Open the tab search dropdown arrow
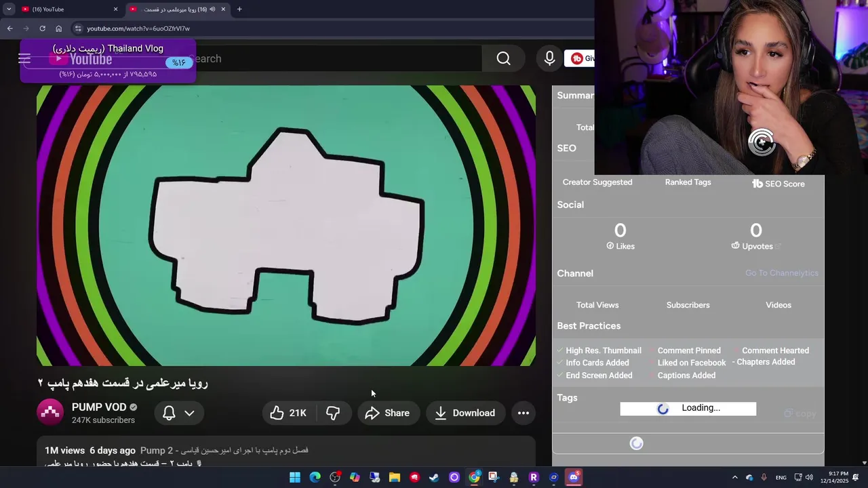Viewport: 868px width, 488px height. pos(9,9)
